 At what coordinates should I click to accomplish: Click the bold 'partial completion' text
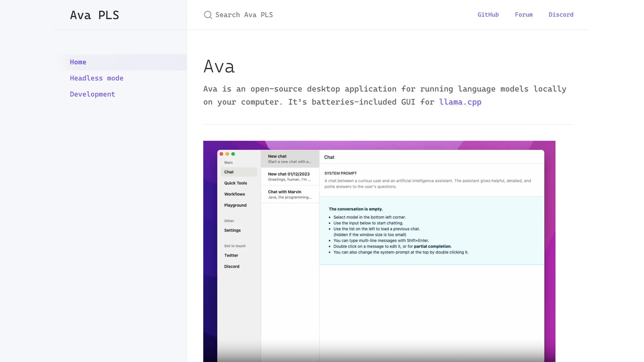[432, 246]
